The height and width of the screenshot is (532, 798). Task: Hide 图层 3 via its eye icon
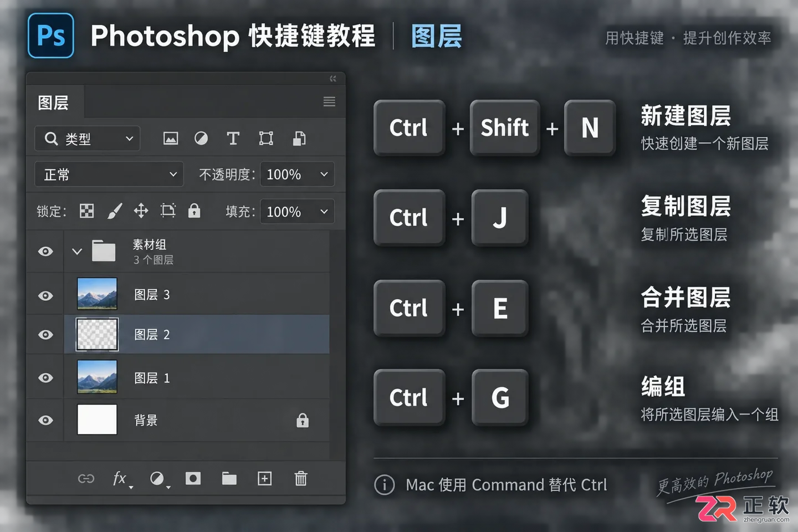(x=45, y=295)
